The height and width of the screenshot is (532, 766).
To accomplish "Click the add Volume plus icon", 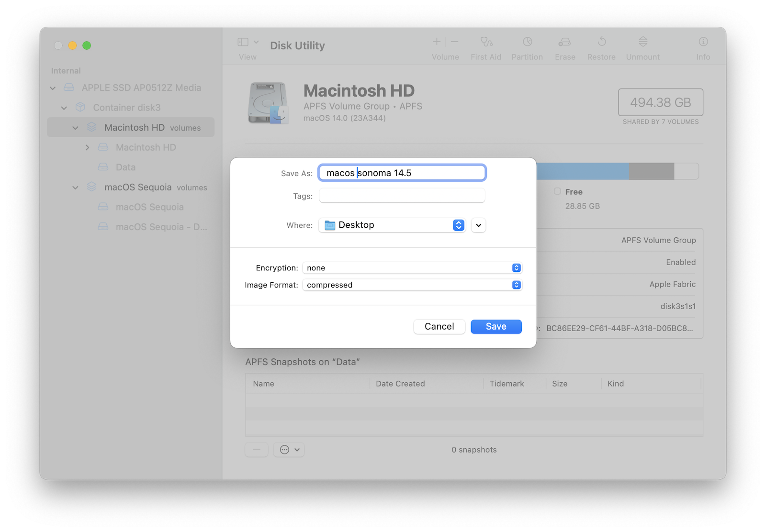I will point(437,42).
